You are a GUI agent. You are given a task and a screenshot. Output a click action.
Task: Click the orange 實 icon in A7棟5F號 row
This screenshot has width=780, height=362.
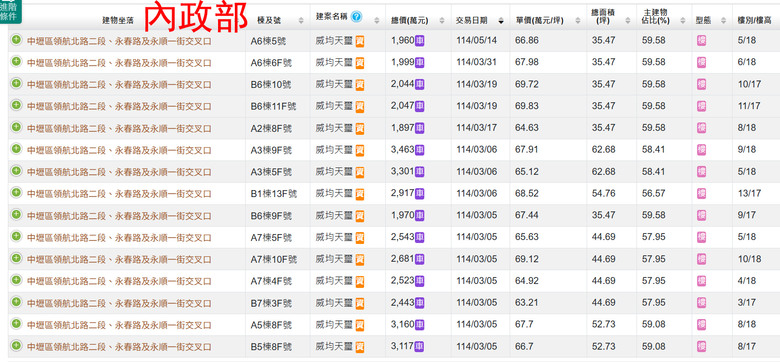tap(360, 238)
